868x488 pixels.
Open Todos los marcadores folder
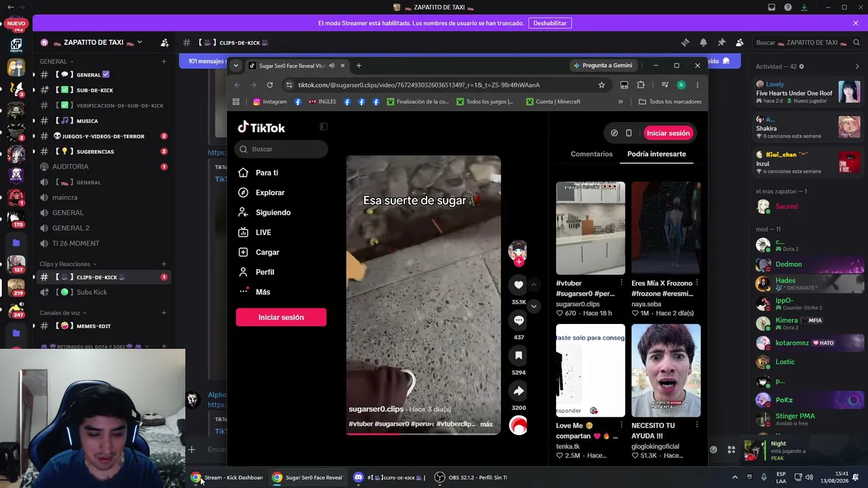pos(670,102)
